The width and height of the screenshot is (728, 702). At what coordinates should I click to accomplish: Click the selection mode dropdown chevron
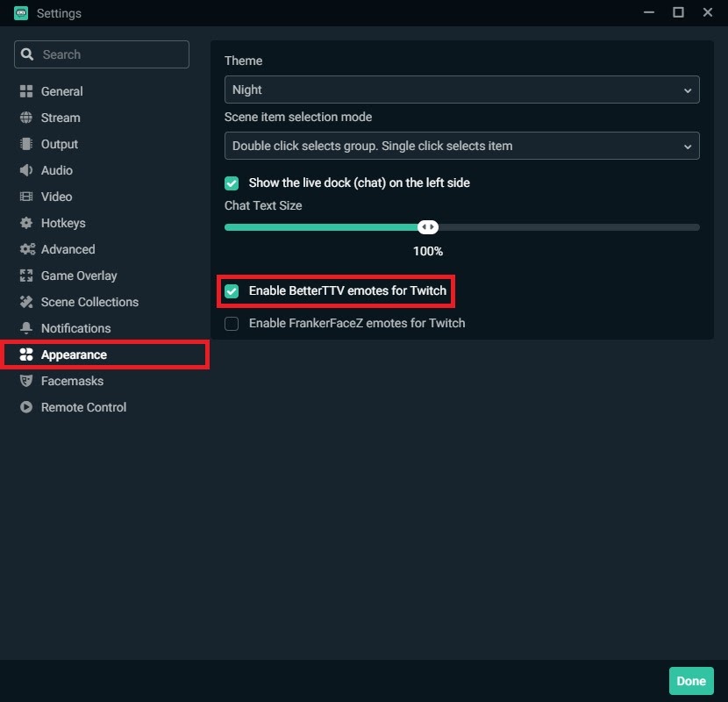pyautogui.click(x=688, y=147)
